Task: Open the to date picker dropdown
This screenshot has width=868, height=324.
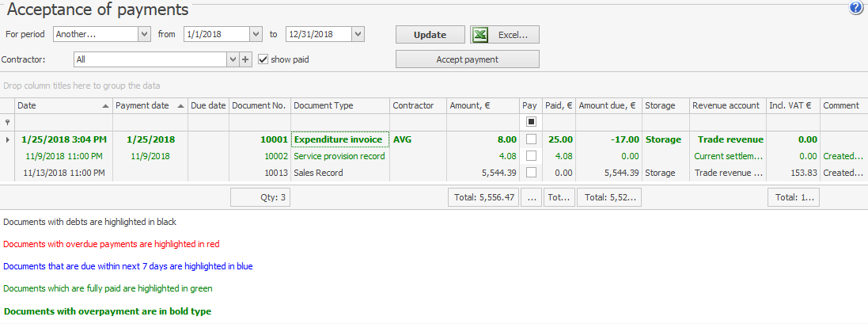Action: pyautogui.click(x=358, y=34)
